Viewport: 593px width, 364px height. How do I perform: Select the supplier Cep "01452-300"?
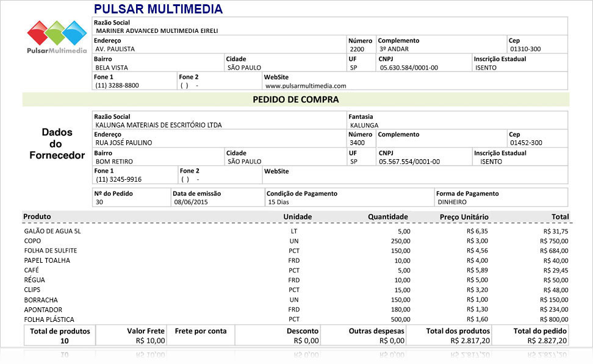click(526, 143)
